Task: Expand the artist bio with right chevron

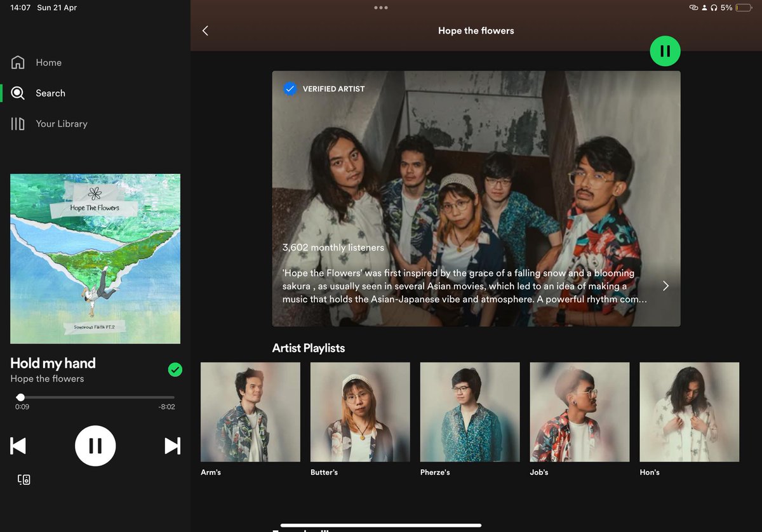Action: [x=665, y=286]
